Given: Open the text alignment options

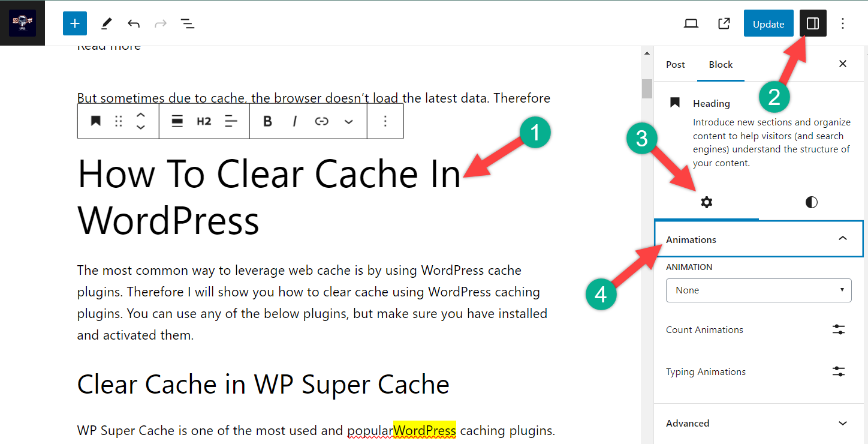Looking at the screenshot, I should tap(231, 121).
